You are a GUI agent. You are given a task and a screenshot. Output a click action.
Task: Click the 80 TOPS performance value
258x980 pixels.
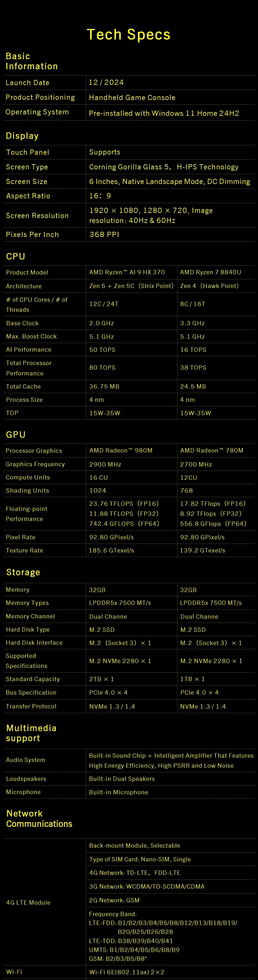click(x=102, y=368)
